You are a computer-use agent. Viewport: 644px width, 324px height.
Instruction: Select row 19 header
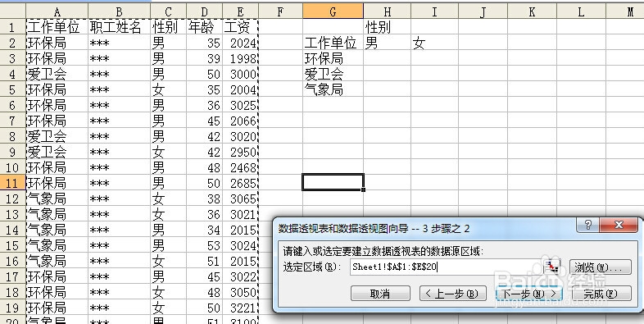pos(13,308)
